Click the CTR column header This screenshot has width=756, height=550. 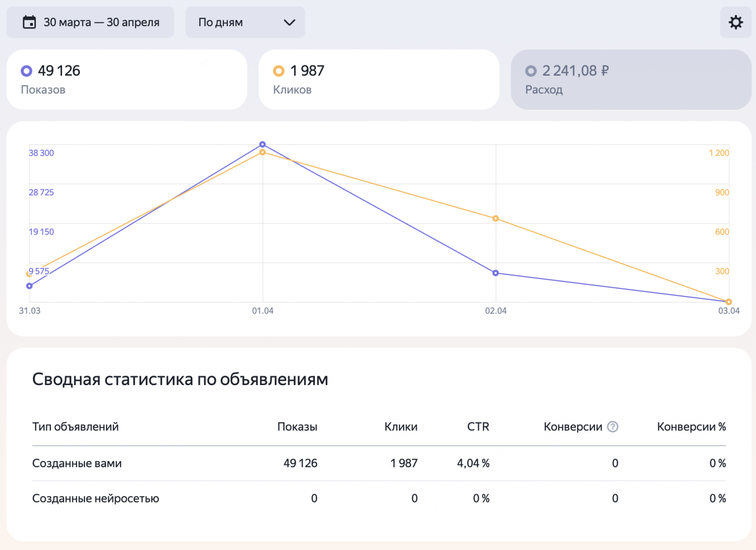[x=478, y=427]
